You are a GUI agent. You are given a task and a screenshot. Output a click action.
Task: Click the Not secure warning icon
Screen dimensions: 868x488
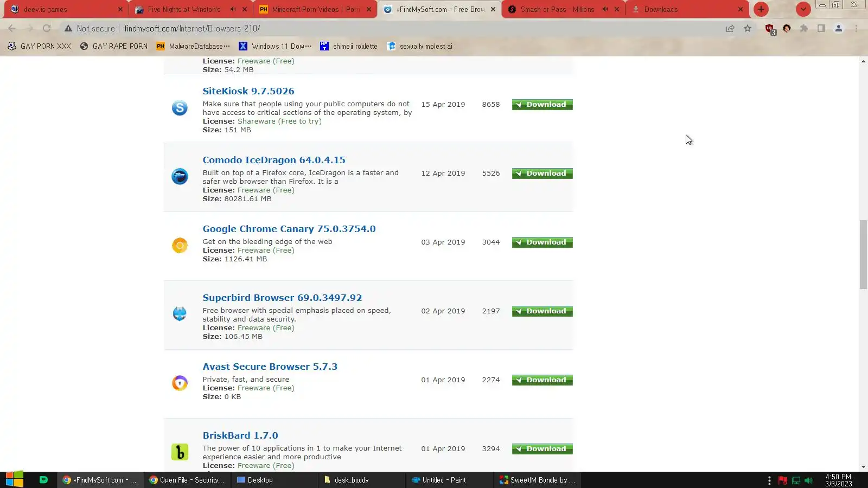(68, 28)
